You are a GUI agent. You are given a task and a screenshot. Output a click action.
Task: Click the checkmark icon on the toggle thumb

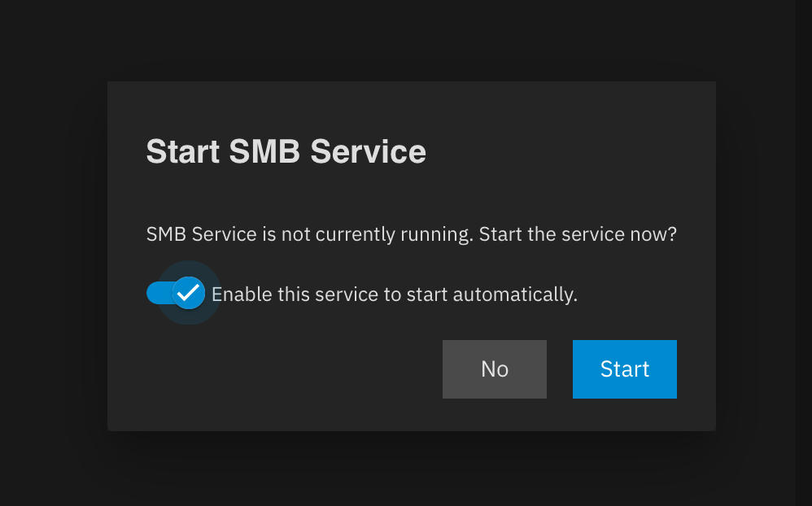(189, 293)
